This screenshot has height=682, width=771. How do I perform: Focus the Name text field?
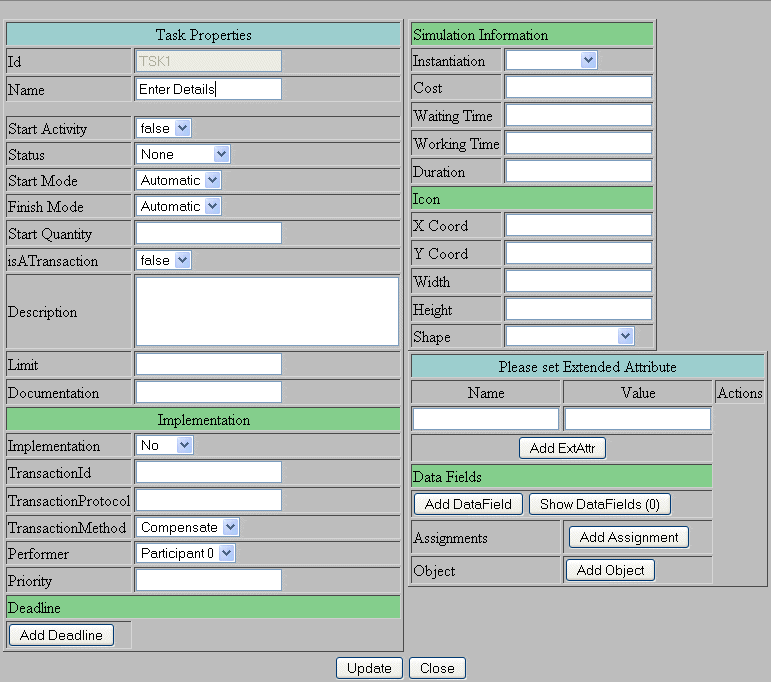pos(208,89)
